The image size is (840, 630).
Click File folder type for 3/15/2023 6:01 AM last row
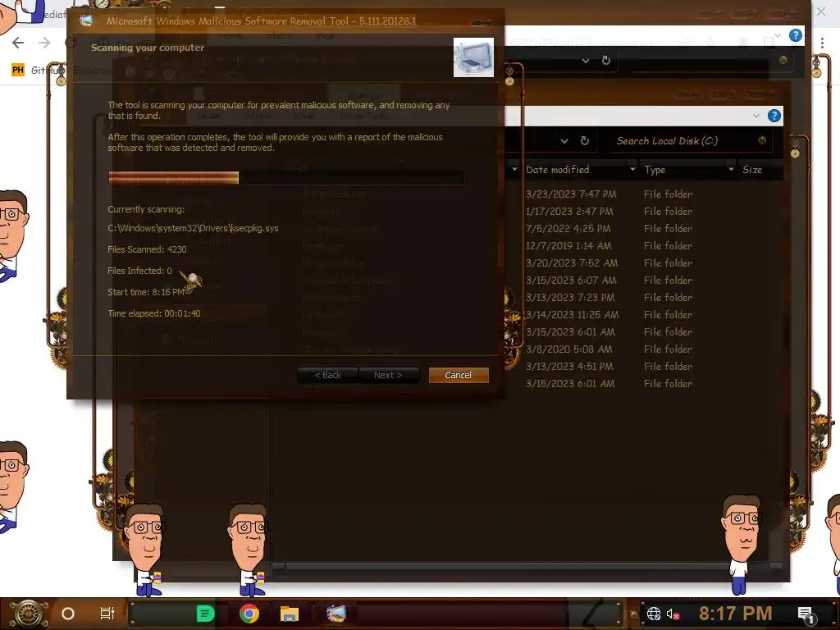(x=668, y=384)
